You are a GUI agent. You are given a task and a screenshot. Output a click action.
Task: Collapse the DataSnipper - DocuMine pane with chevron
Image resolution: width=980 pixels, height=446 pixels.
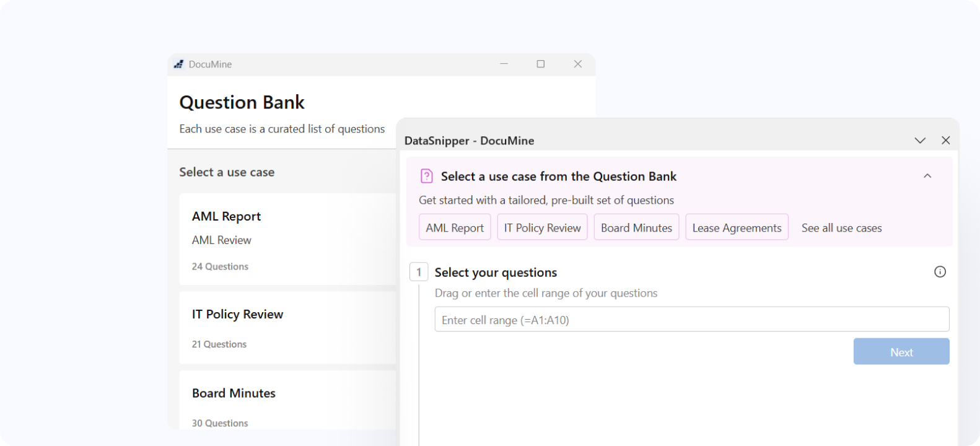click(920, 141)
